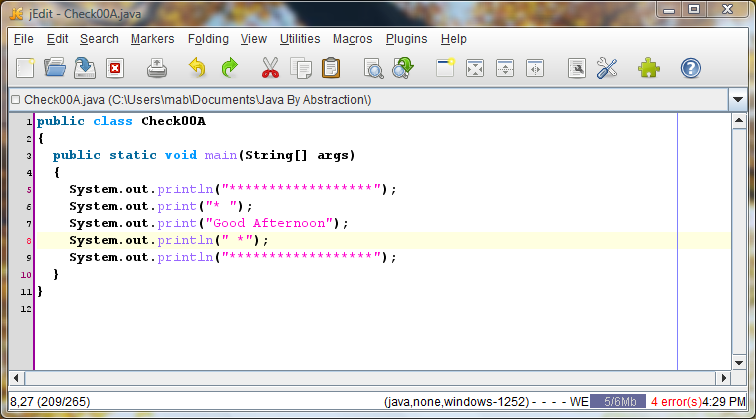
Task: Open a new view window icon
Action: point(445,68)
